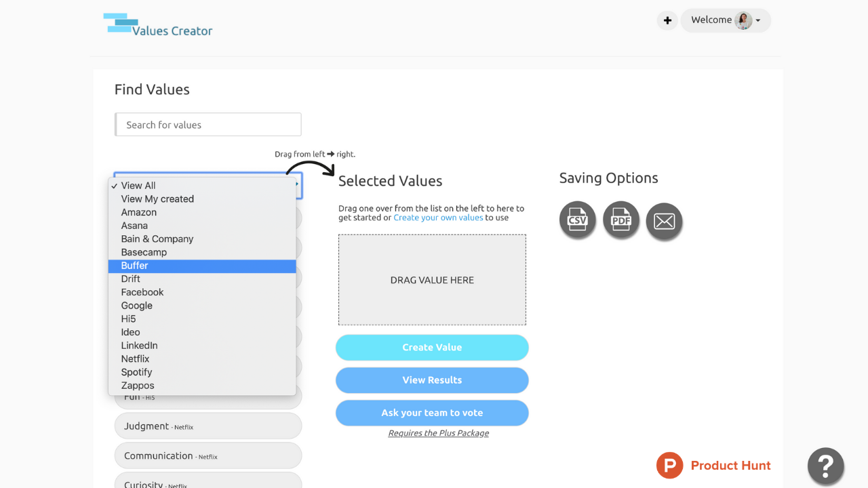This screenshot has width=868, height=488.
Task: Export selected values as CSV
Action: (577, 220)
